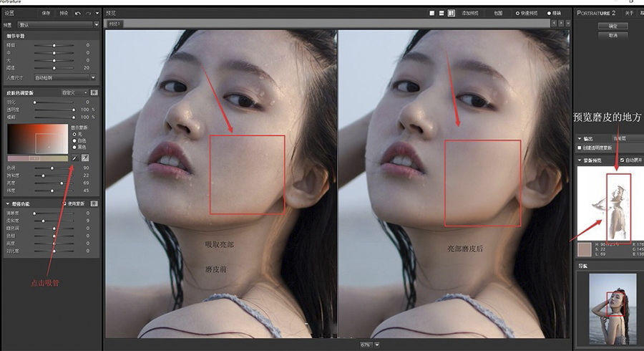
Task: Click the right after-smoothing preview image
Action: click(x=454, y=183)
